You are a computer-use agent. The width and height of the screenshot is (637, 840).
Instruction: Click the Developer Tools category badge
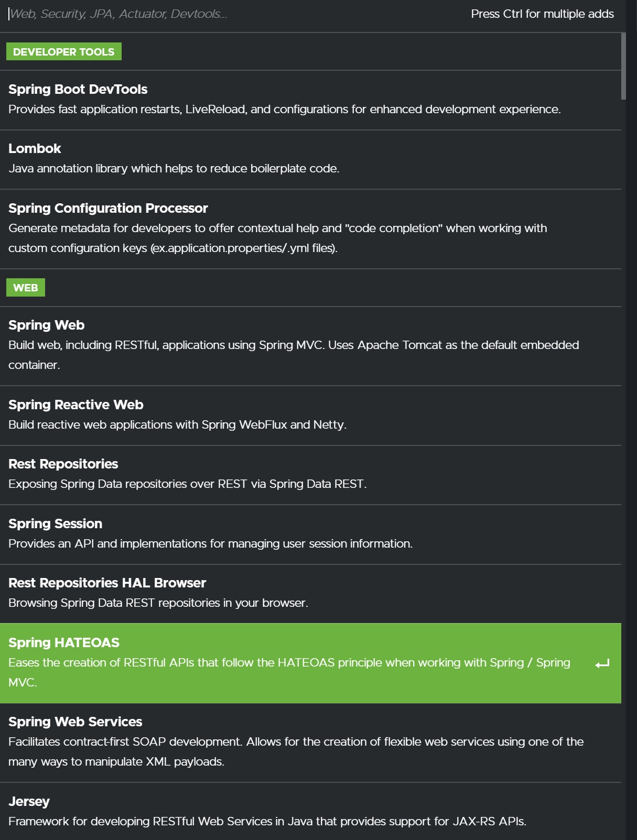point(64,52)
